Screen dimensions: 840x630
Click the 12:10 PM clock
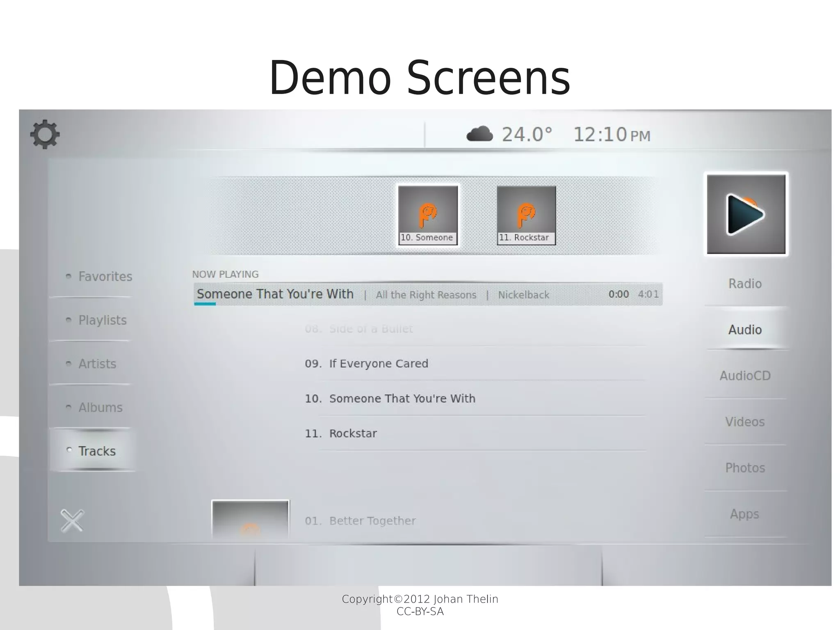(612, 135)
